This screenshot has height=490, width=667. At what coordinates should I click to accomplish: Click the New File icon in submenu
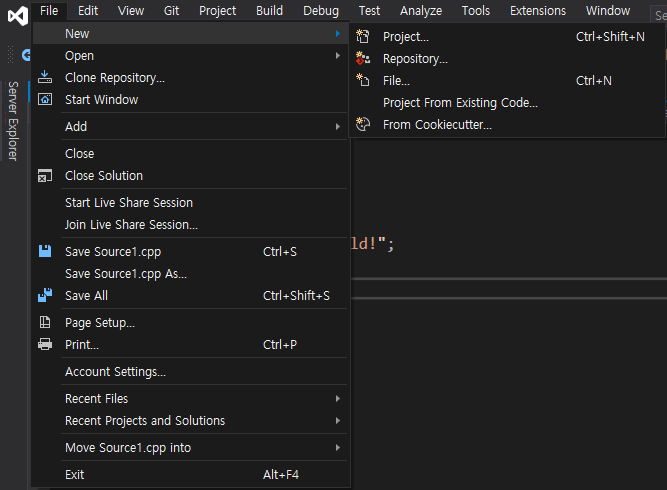point(362,80)
